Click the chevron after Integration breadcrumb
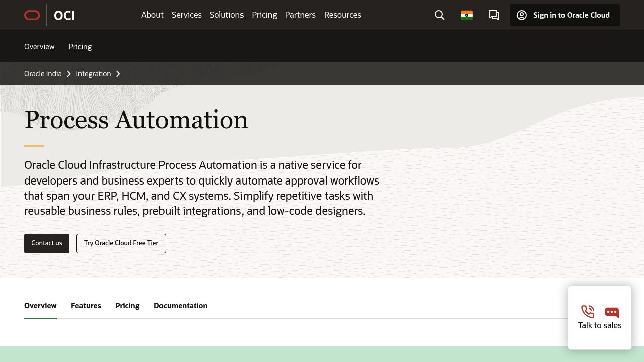 click(x=118, y=74)
